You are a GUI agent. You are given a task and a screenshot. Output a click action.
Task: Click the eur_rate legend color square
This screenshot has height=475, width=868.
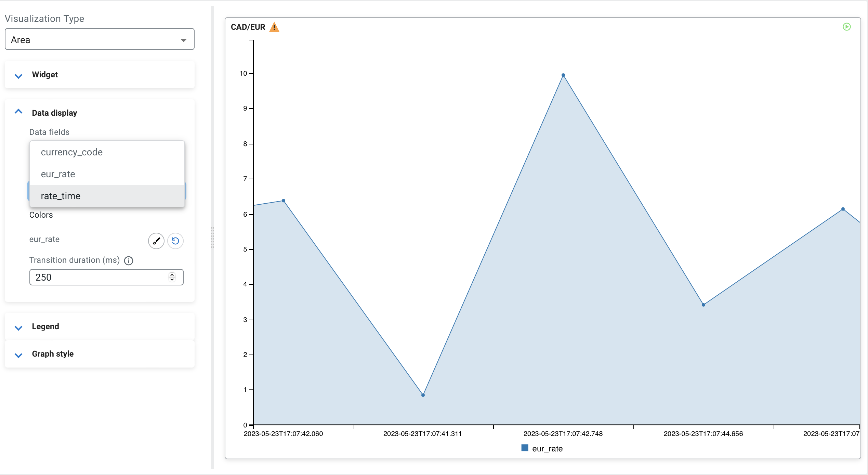pyautogui.click(x=525, y=448)
